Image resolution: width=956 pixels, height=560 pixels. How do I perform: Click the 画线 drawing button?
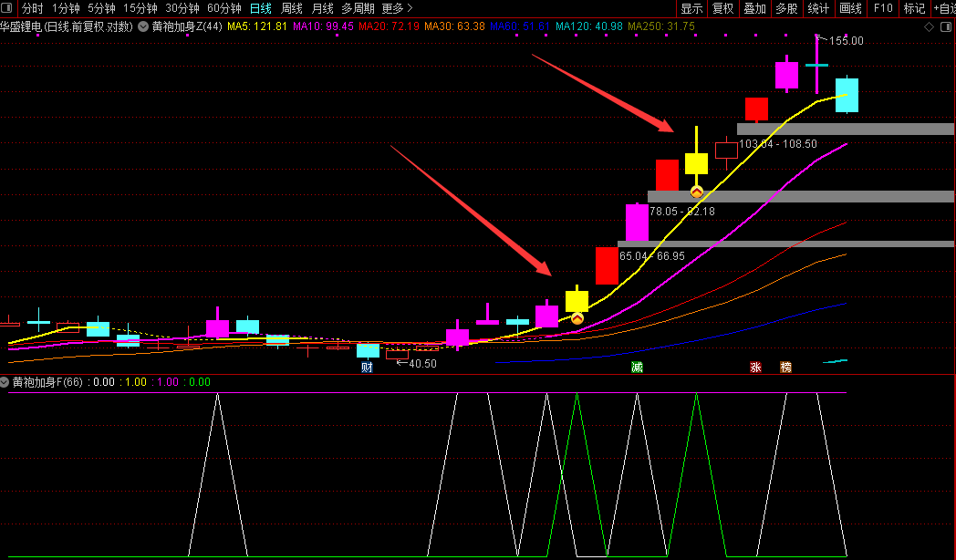pos(849,8)
